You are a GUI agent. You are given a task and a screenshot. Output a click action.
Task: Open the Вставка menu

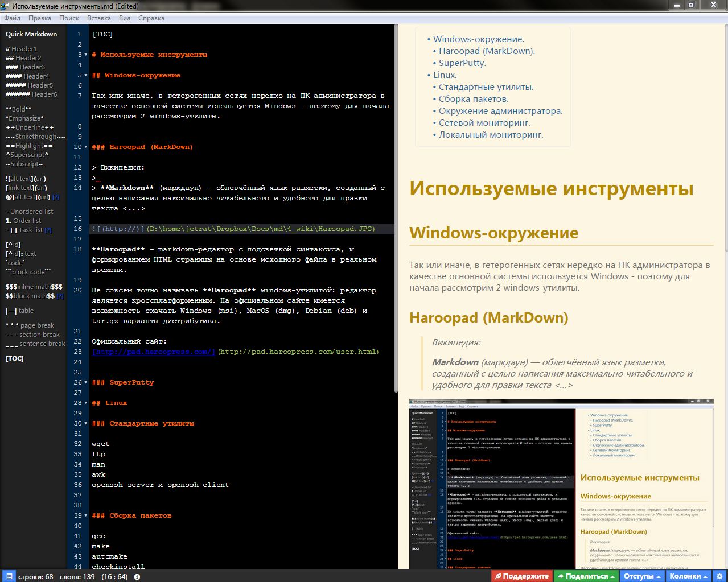[98, 18]
